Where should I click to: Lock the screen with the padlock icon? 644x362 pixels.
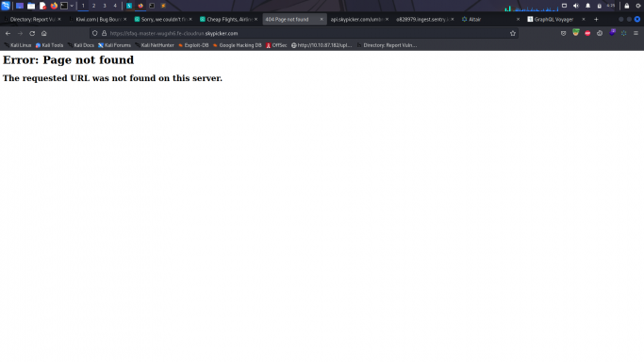pyautogui.click(x=627, y=6)
